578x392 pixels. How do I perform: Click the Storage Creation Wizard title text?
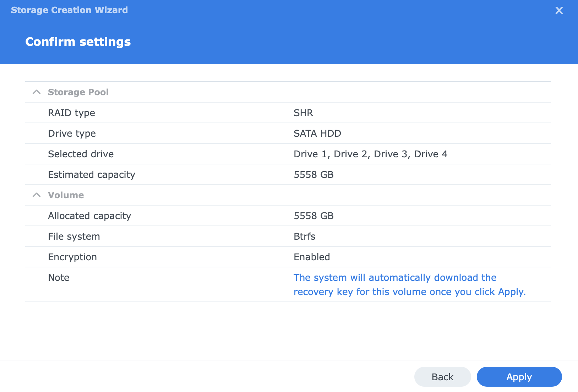69,10
